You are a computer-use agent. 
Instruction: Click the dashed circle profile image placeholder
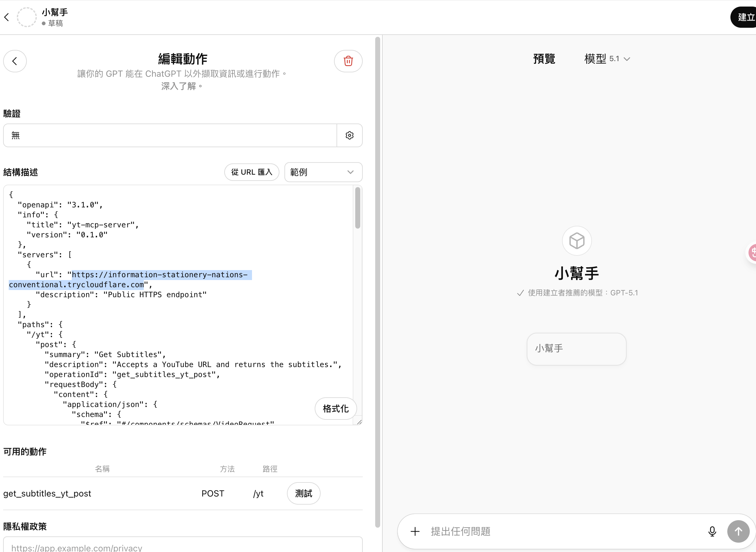pyautogui.click(x=27, y=17)
